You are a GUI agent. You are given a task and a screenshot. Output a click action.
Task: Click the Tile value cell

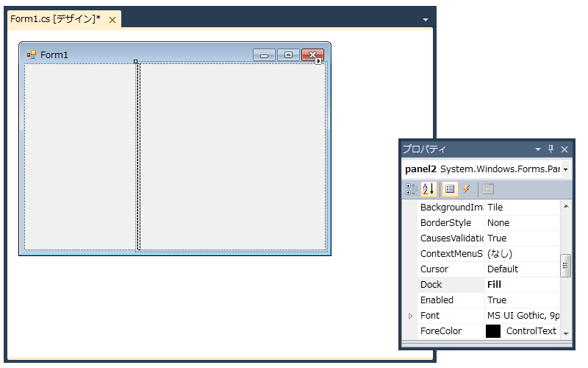522,208
